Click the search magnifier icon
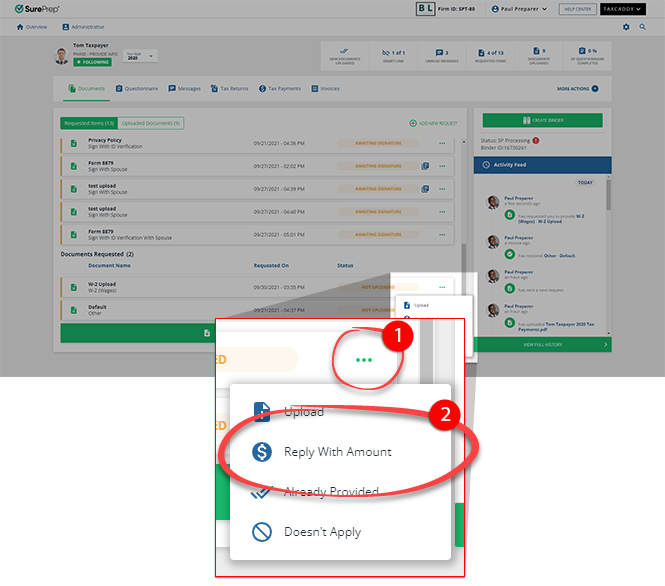The height and width of the screenshot is (586, 665). point(642,27)
